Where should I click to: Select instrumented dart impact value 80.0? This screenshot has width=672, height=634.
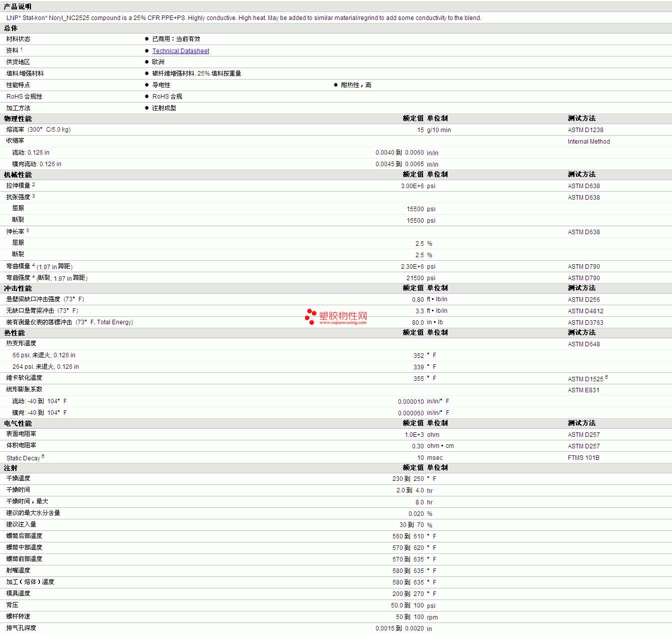418,323
